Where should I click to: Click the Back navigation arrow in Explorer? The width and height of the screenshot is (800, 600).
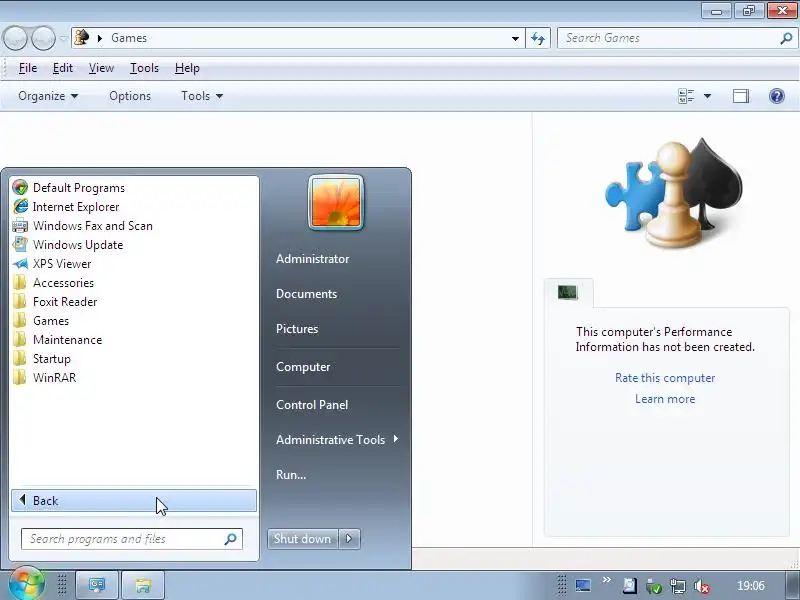click(x=15, y=38)
